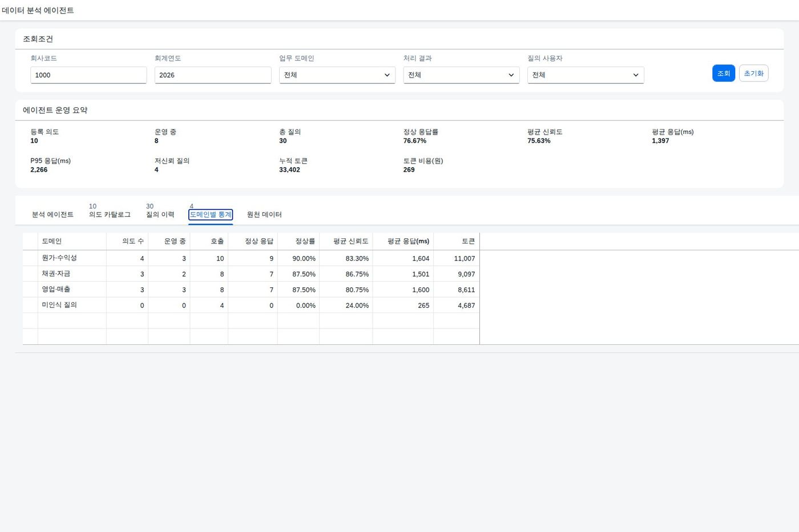Click the 운영 중 column header in table
This screenshot has width=799, height=532.
point(169,241)
